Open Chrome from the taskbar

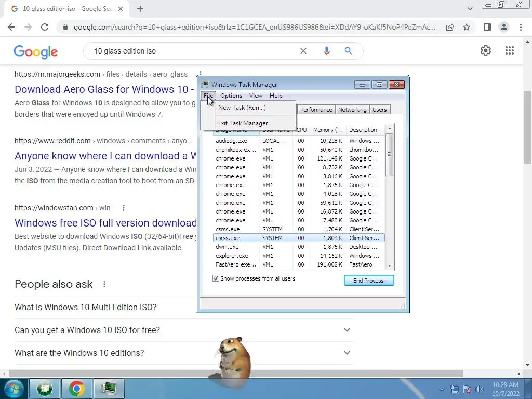point(77,389)
